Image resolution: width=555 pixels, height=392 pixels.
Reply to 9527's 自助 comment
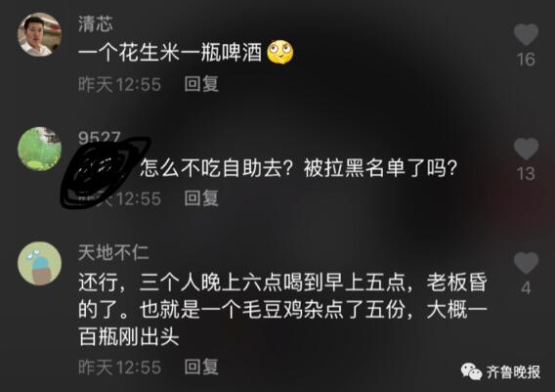pyautogui.click(x=201, y=198)
